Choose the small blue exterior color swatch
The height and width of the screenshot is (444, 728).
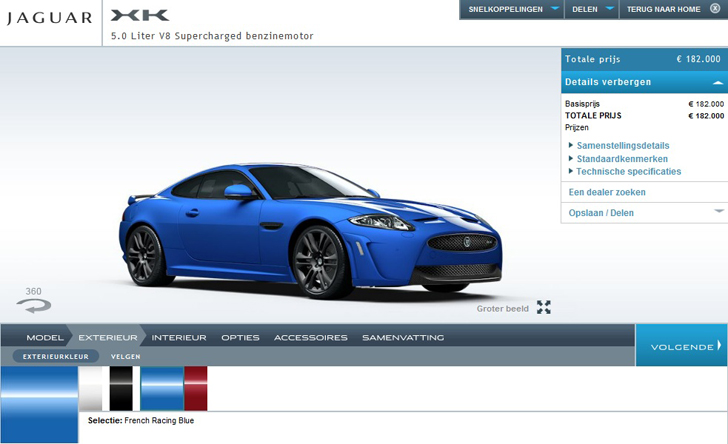162,388
